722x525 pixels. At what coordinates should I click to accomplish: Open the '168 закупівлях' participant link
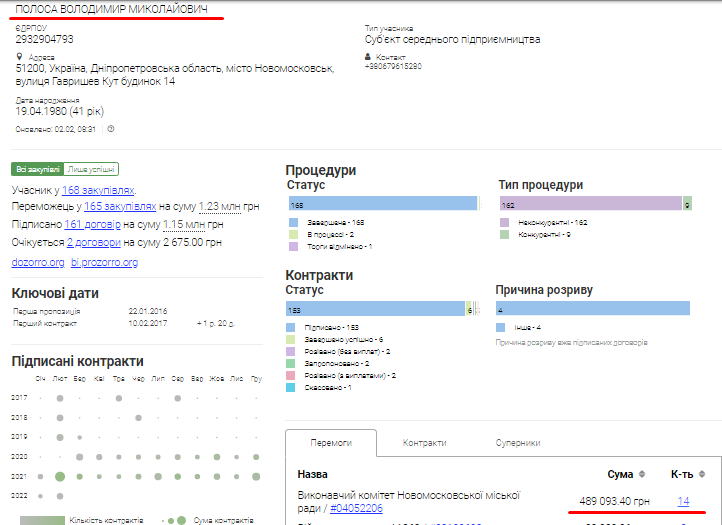(x=98, y=190)
